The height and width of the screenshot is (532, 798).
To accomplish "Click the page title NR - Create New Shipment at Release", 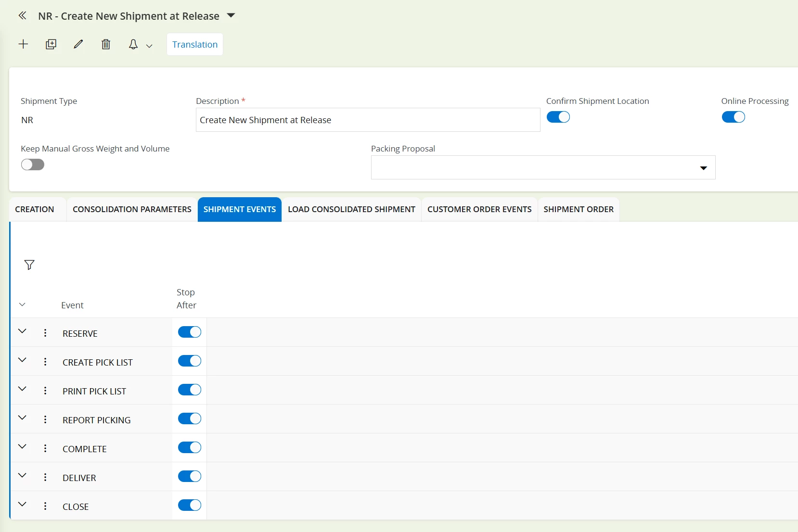I will [x=129, y=16].
